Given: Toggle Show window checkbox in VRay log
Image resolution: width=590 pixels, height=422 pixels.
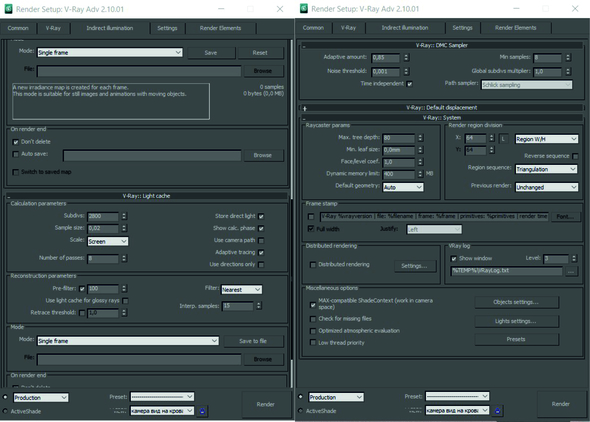Looking at the screenshot, I should pyautogui.click(x=453, y=258).
